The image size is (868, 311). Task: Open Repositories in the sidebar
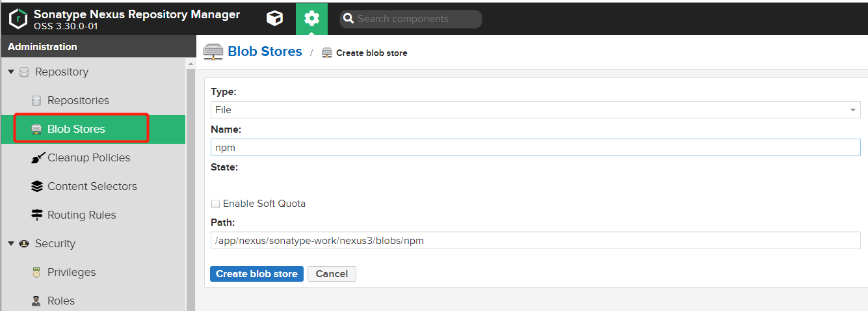(x=78, y=100)
